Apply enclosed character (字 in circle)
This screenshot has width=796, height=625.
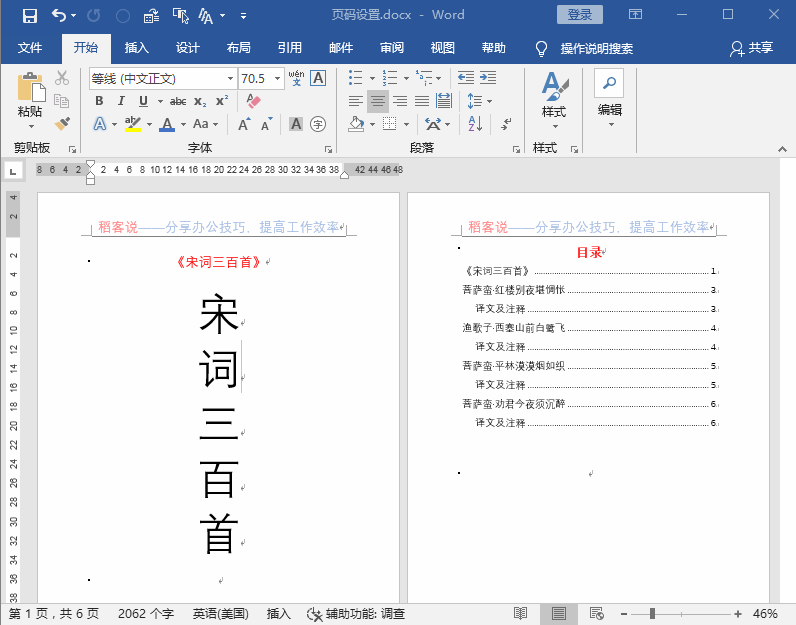[x=318, y=124]
